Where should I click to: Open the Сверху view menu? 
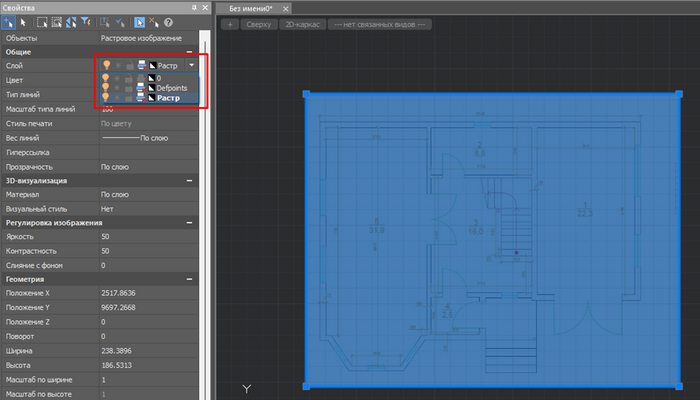(x=260, y=24)
